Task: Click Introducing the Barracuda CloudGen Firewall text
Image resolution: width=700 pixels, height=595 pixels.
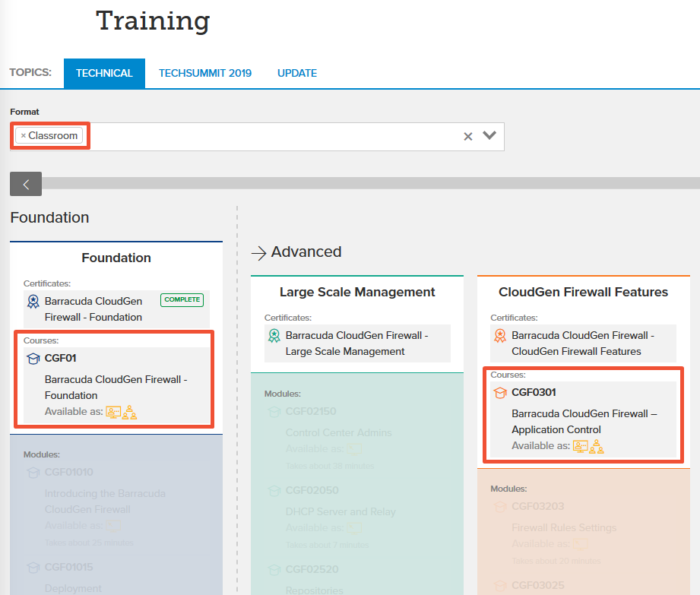Action: point(105,502)
